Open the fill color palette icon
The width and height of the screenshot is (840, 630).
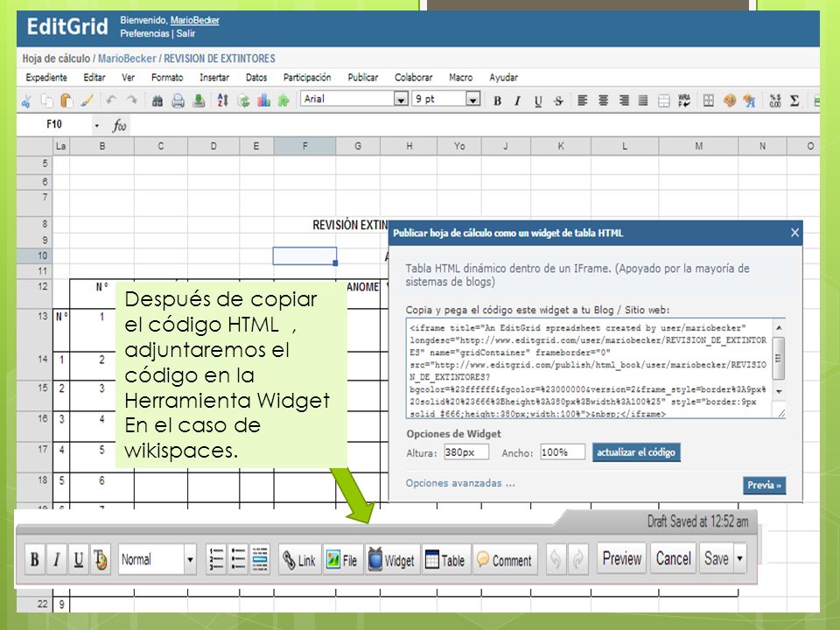(729, 100)
